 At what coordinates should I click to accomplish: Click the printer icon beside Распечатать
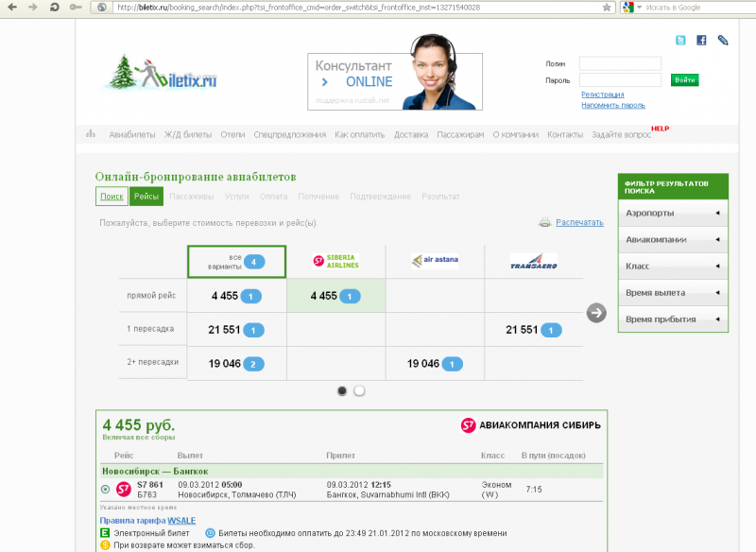pos(545,222)
